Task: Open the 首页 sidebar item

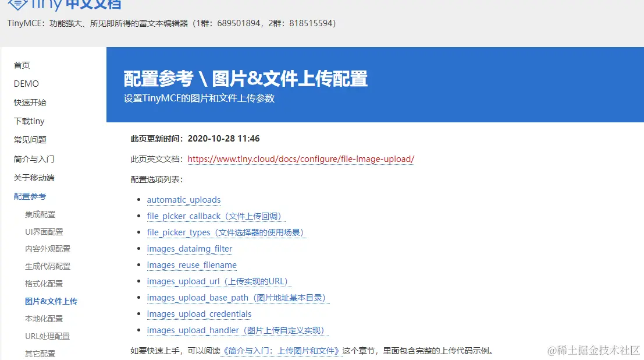Action: click(x=22, y=65)
